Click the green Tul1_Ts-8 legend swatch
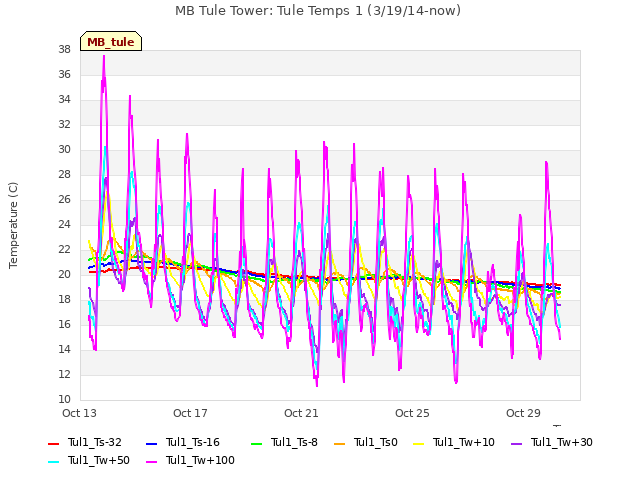 point(257,443)
